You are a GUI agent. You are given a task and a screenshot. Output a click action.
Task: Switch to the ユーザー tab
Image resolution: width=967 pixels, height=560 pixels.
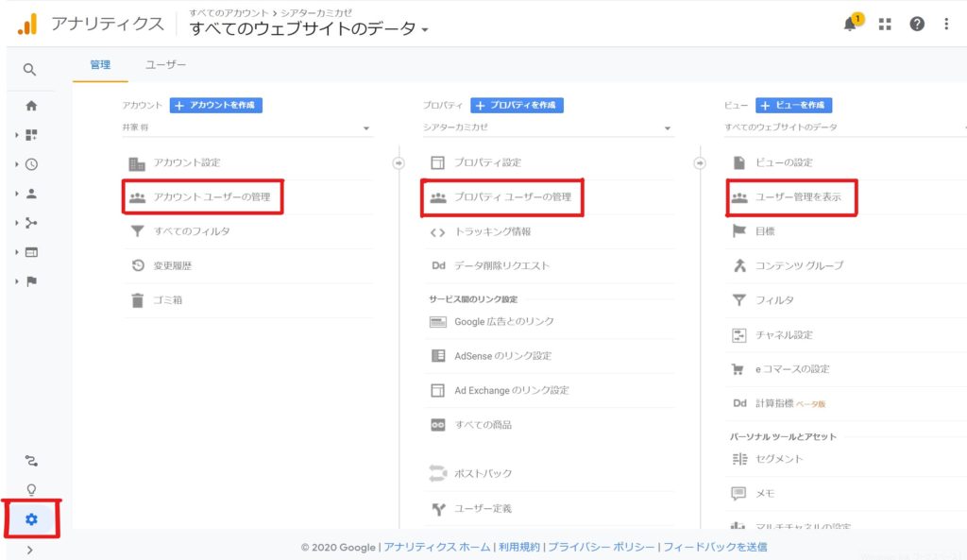point(165,65)
